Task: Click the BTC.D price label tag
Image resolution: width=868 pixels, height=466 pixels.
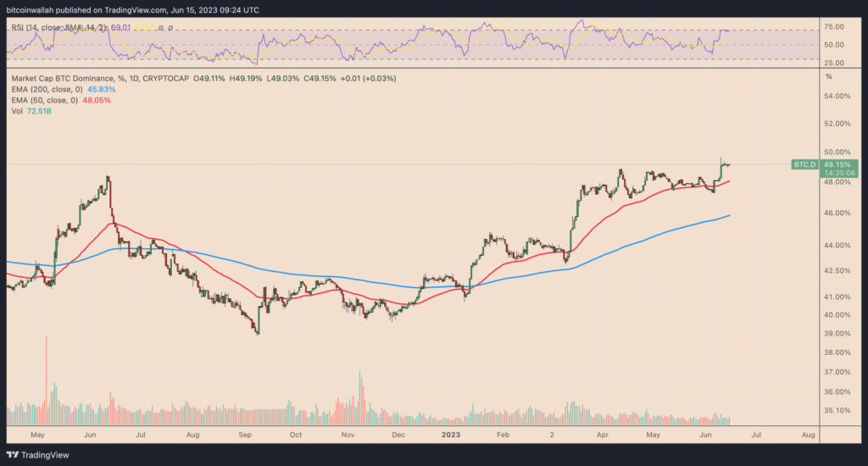Action: [805, 164]
